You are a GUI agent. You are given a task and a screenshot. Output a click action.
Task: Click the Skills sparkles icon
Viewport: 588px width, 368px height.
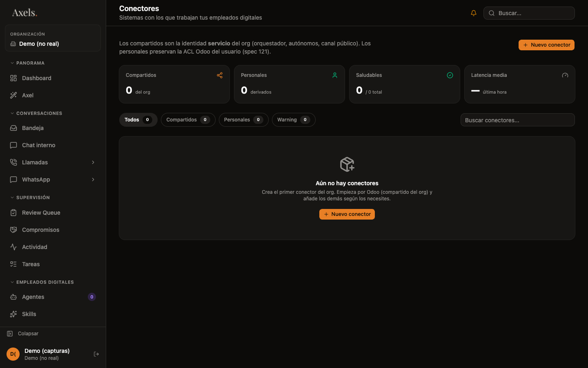(13, 314)
